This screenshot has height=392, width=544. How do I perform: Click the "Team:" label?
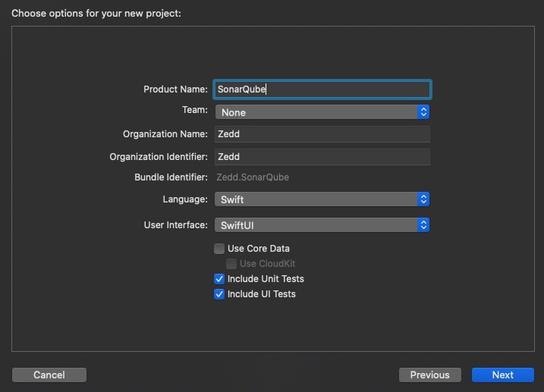194,110
